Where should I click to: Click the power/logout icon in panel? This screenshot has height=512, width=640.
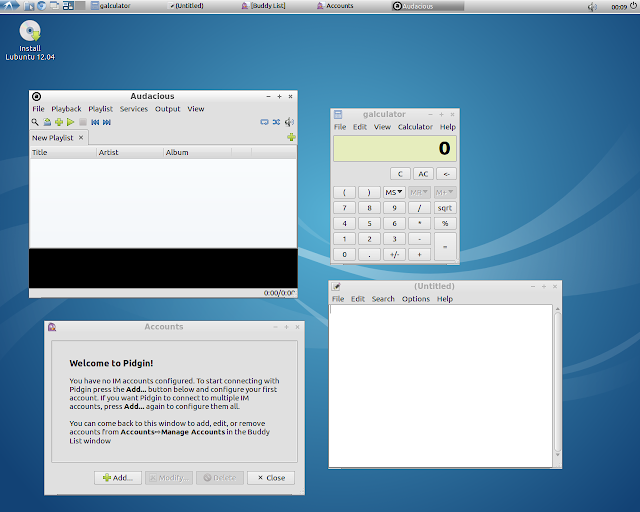(633, 6)
